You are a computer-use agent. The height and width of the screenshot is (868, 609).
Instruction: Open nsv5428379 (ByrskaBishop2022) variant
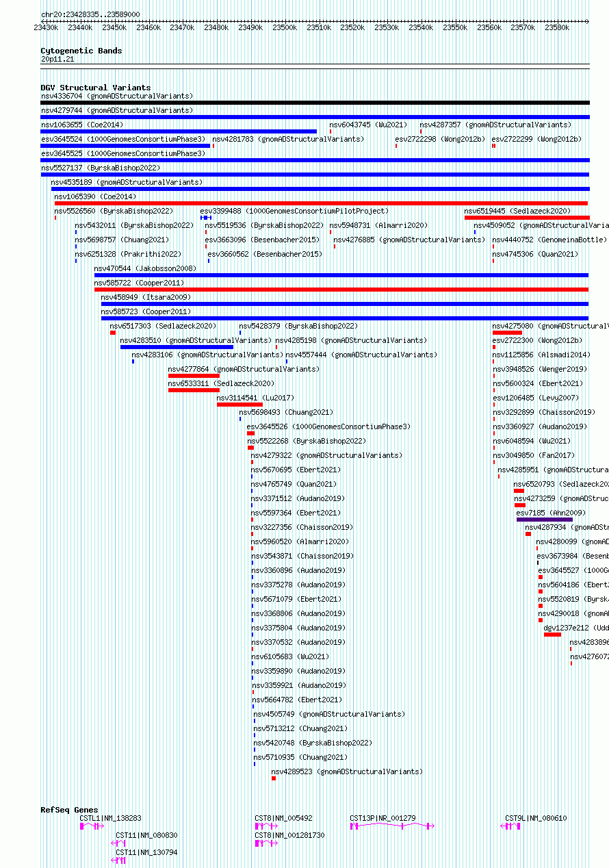pyautogui.click(x=298, y=326)
